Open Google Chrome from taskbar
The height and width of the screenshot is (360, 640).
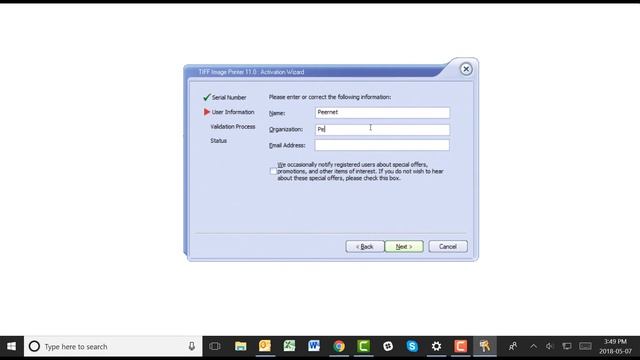pyautogui.click(x=339, y=347)
